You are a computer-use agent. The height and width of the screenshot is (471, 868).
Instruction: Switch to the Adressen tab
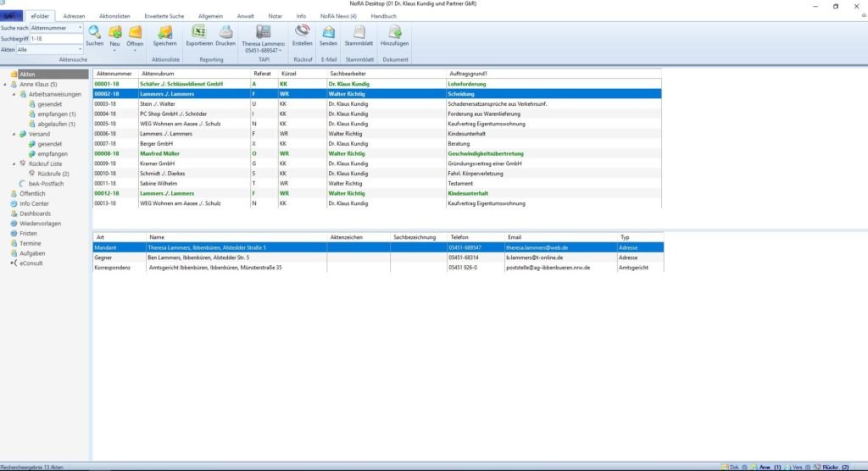click(75, 16)
